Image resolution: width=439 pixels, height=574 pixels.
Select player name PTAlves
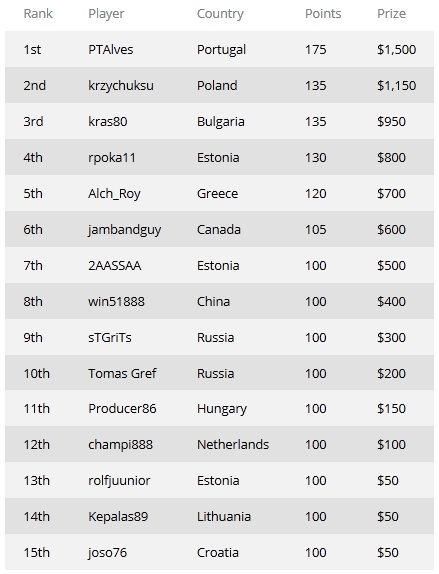coord(111,49)
